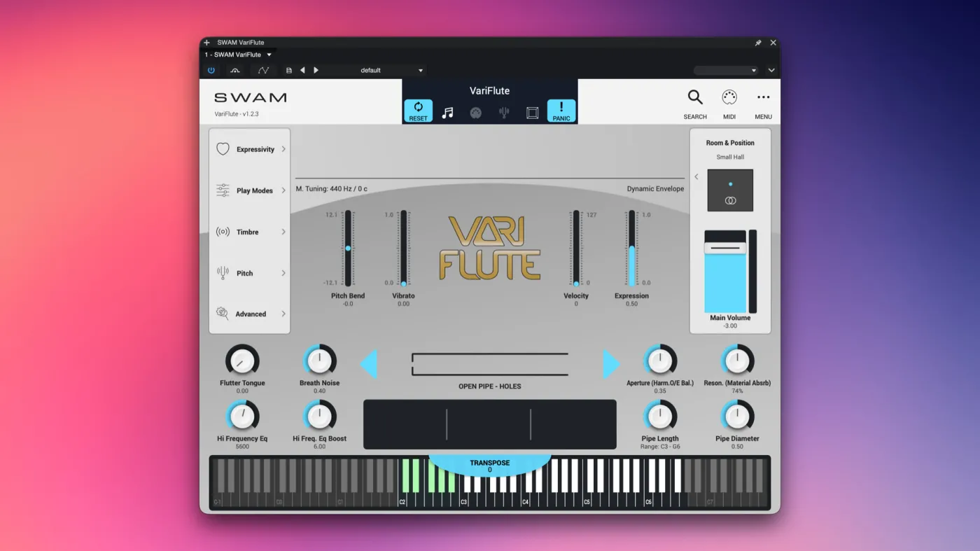Click the dimmed MIDI connector icon beside music note
The width and height of the screenshot is (980, 551).
click(x=476, y=113)
